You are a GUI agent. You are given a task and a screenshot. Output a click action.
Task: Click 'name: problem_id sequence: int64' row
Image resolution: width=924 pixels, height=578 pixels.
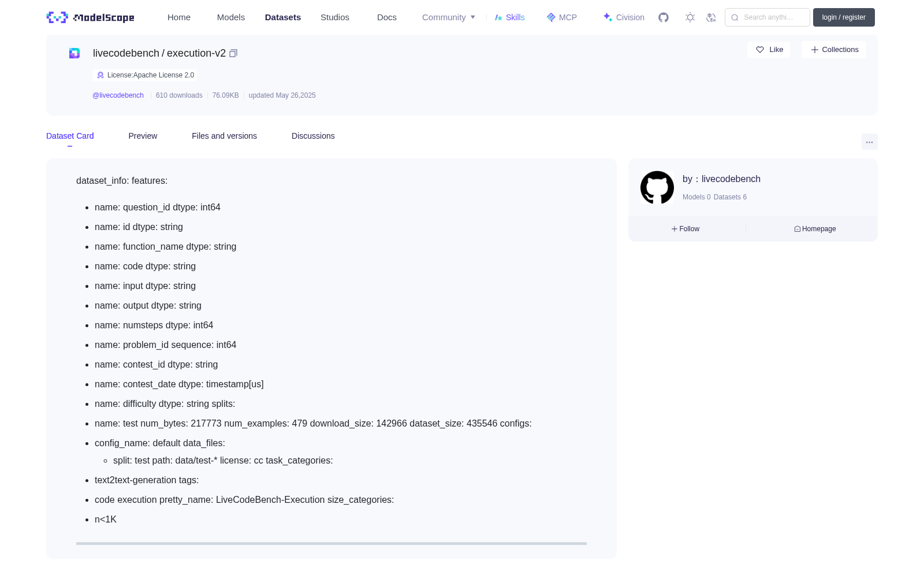[x=166, y=345]
